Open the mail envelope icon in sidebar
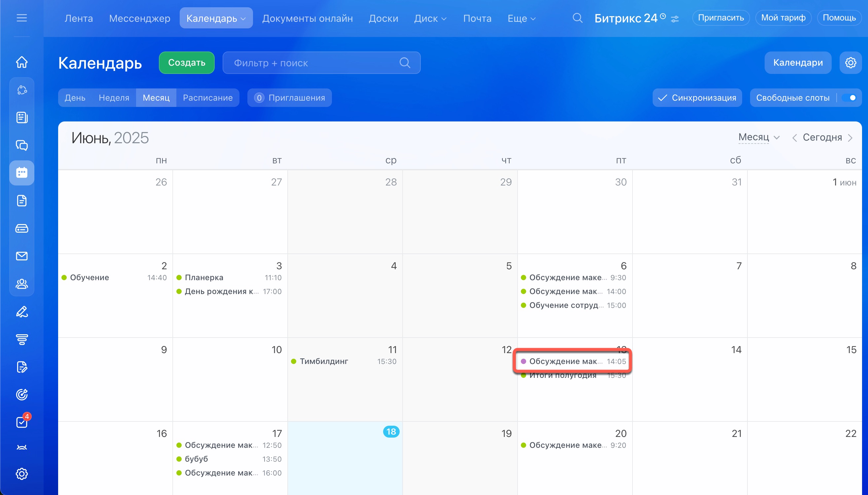868x495 pixels. (22, 256)
